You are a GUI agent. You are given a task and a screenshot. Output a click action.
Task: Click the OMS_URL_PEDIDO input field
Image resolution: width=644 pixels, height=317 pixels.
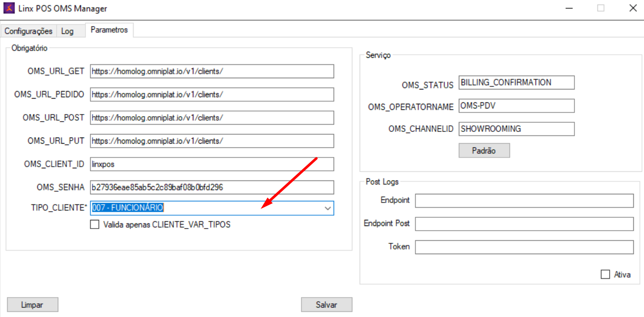212,95
